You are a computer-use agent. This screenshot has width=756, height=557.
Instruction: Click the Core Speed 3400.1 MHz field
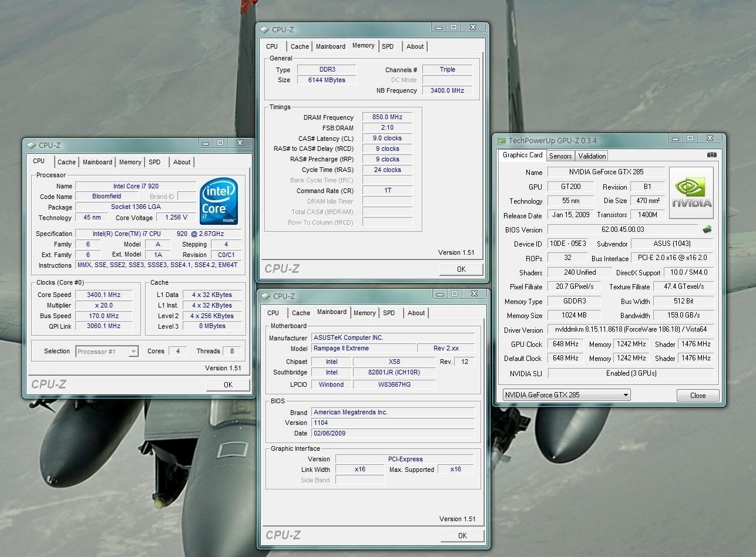tap(105, 295)
